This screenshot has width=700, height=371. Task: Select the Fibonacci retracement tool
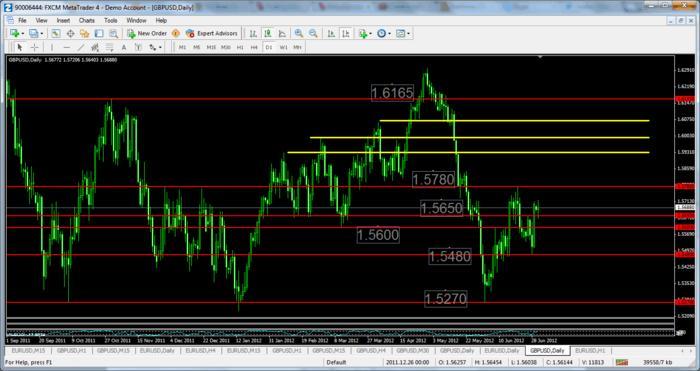coord(109,47)
